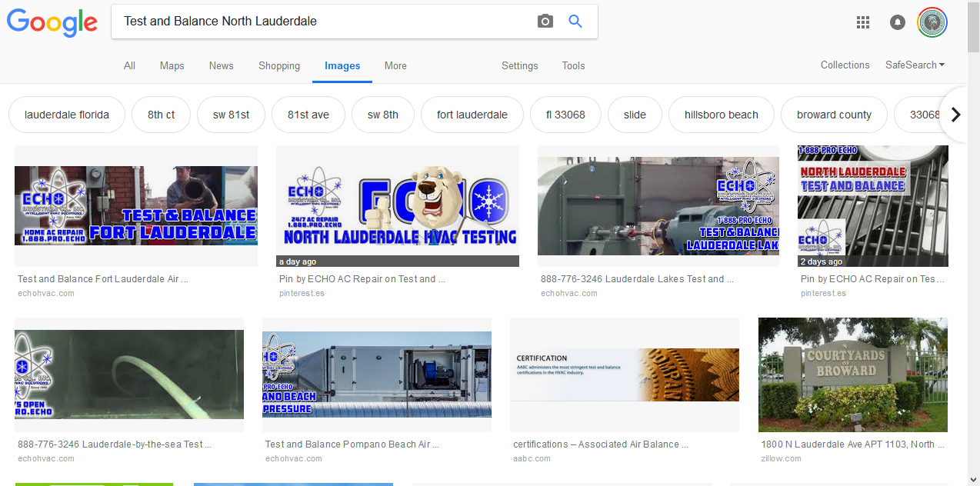This screenshot has width=980, height=486.
Task: Click the blue magnifying glass search icon
Action: point(575,22)
